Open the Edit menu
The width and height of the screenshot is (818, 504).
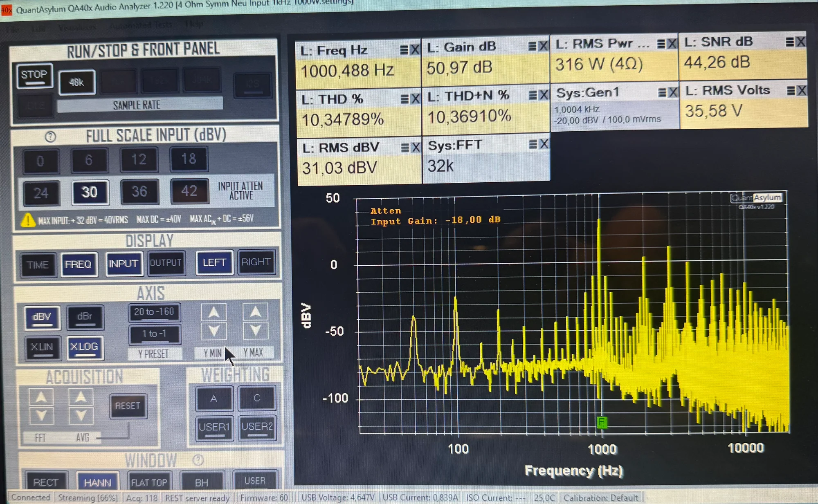[x=38, y=29]
